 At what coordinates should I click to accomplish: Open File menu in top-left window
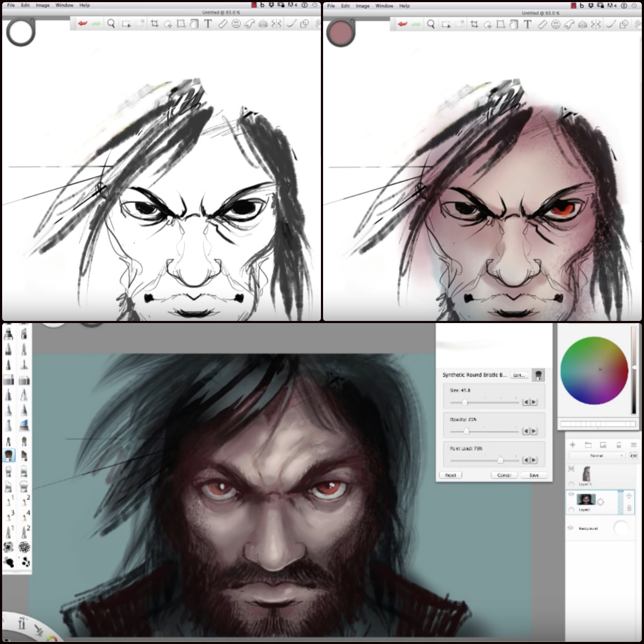(11, 5)
